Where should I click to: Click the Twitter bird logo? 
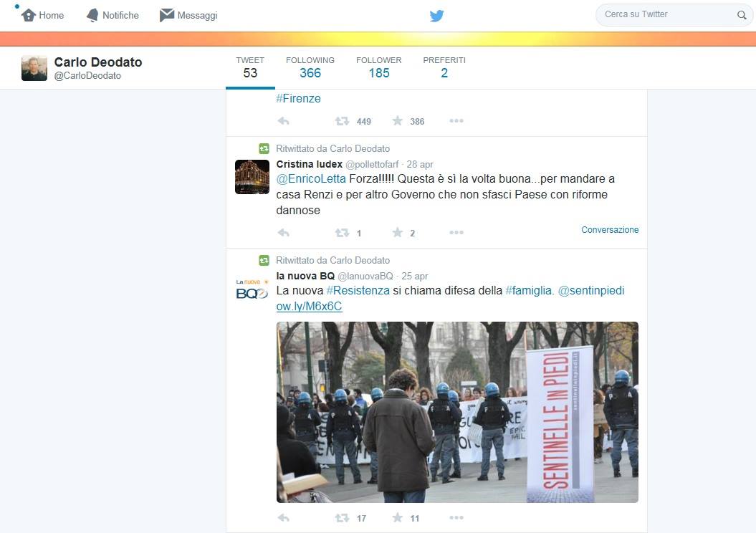point(436,16)
